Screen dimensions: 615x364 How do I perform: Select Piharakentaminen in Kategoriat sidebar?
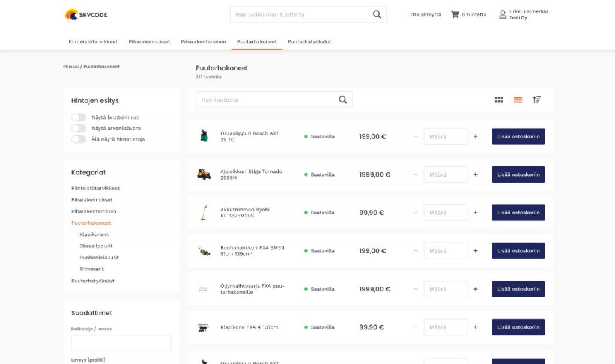point(94,211)
